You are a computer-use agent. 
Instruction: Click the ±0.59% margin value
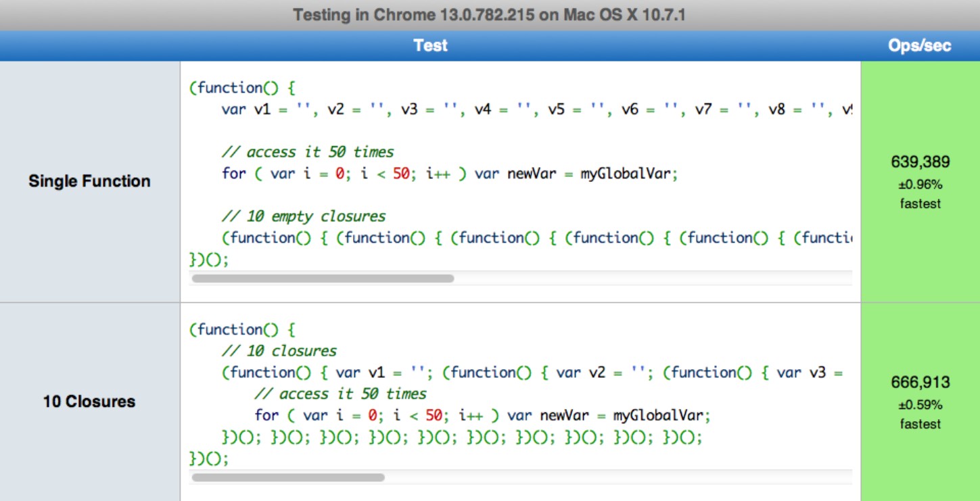920,405
